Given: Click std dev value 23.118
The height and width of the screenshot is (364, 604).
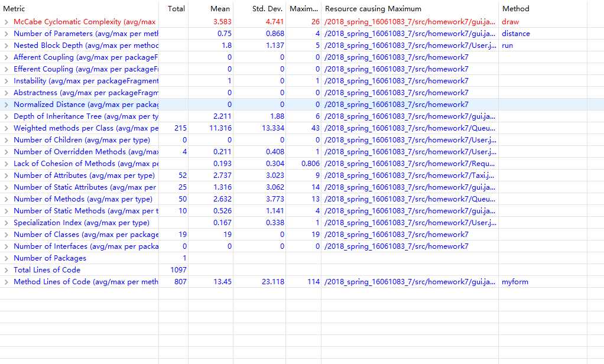Looking at the screenshot, I should coord(272,282).
